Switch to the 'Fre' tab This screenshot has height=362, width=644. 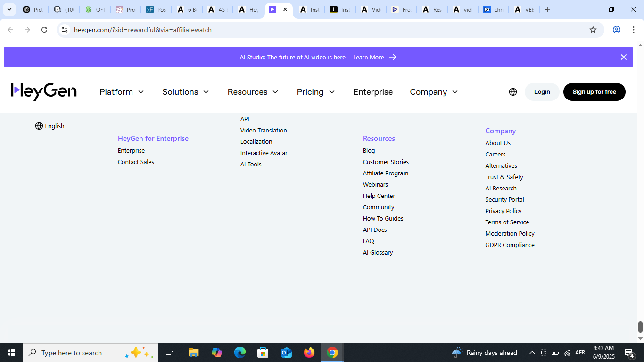click(x=401, y=9)
